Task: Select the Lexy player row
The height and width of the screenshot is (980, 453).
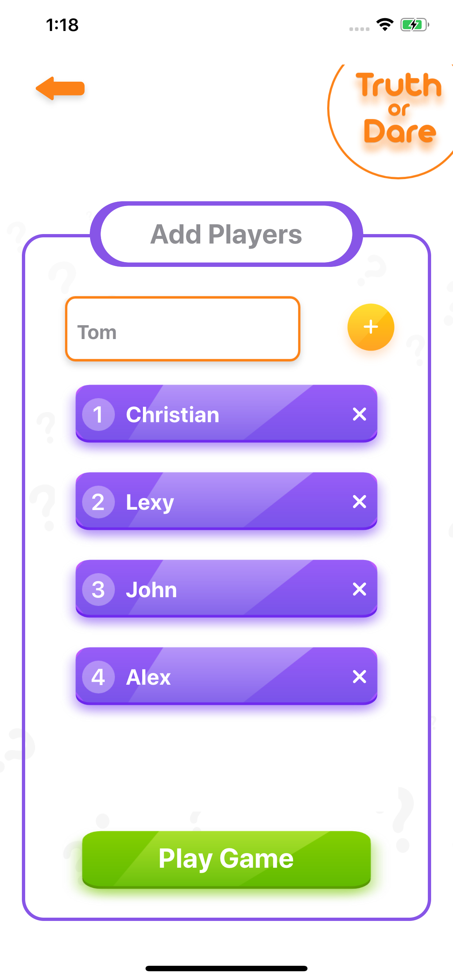Action: tap(226, 501)
